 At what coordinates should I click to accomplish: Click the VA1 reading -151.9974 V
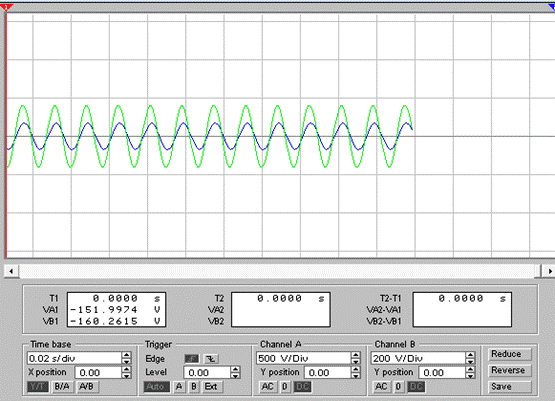pos(115,310)
